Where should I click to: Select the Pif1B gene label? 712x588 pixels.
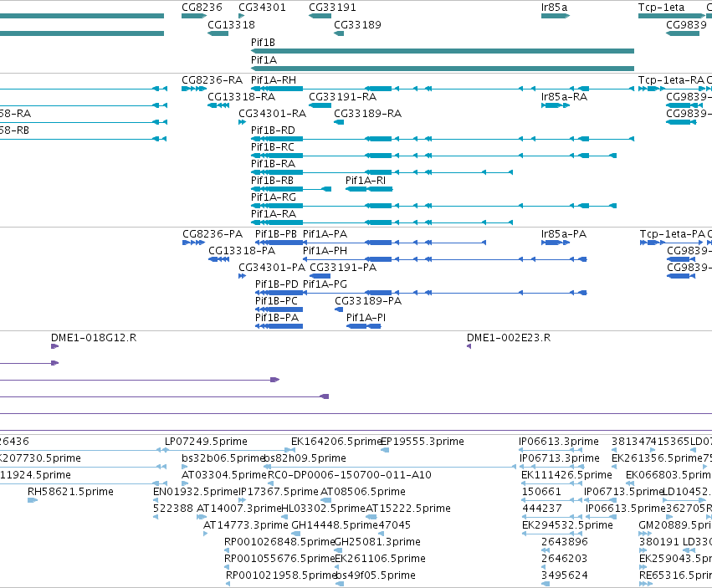pyautogui.click(x=263, y=42)
